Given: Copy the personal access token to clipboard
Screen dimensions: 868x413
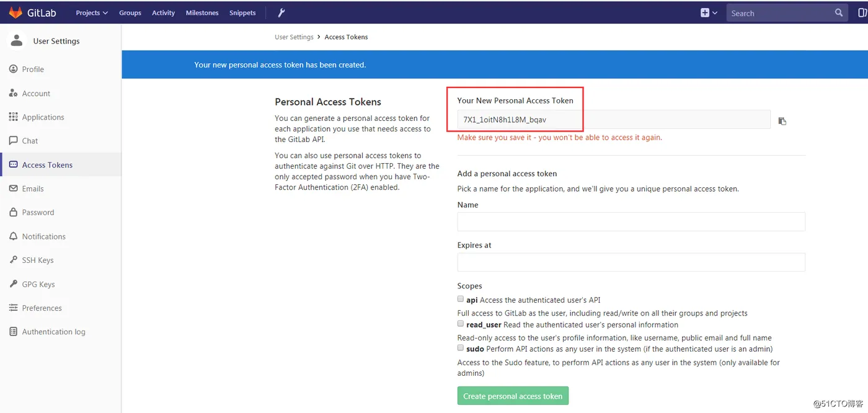Looking at the screenshot, I should pyautogui.click(x=782, y=121).
